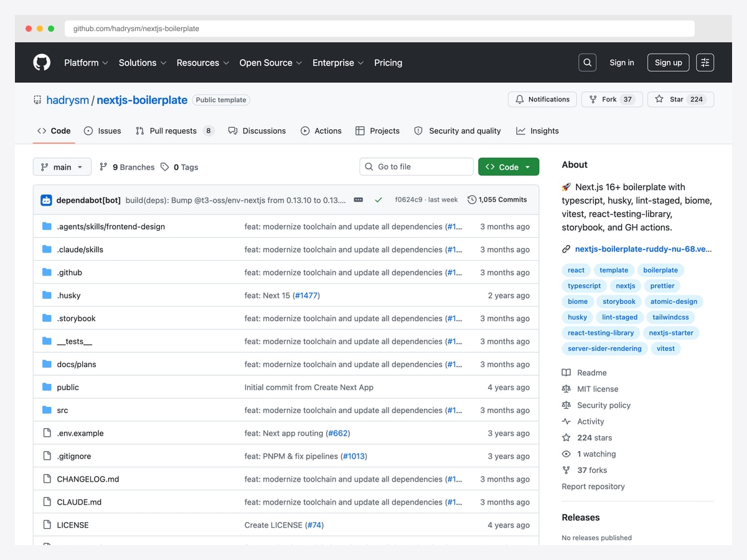Open the main branch selector dropdown
Screen dimensions: 747x560
click(62, 167)
